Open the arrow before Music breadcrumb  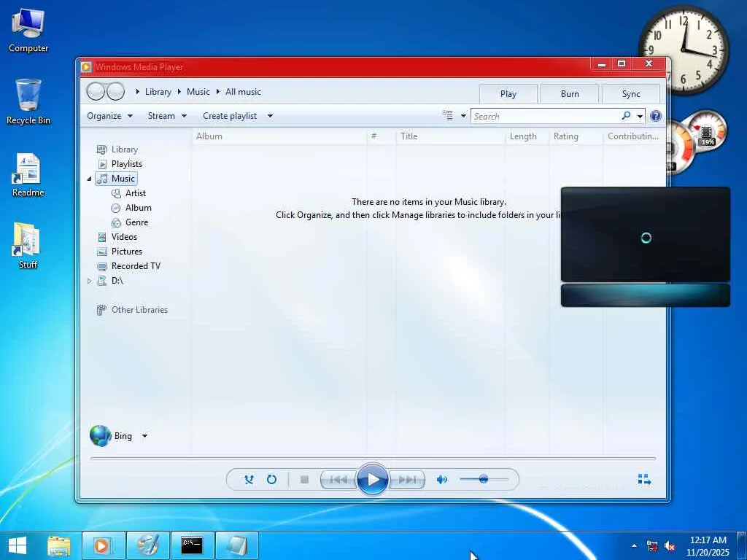tap(179, 91)
